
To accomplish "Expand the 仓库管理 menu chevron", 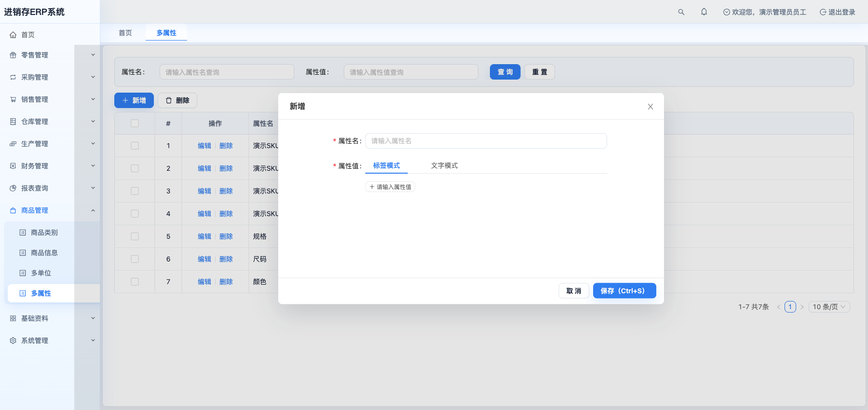I will tap(93, 122).
